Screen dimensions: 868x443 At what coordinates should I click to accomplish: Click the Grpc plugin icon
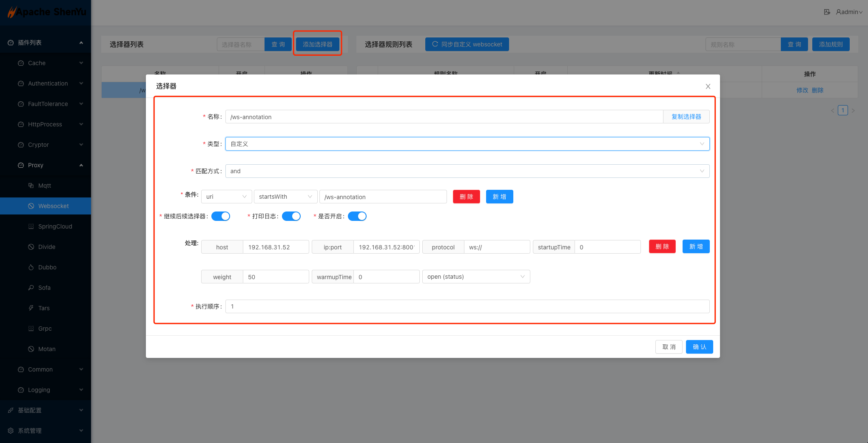click(x=31, y=329)
